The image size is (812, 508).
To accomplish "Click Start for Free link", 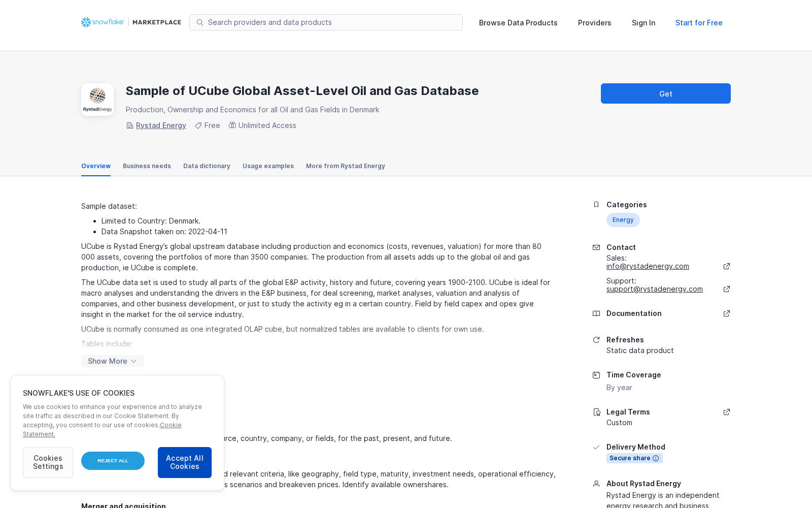I will [699, 23].
